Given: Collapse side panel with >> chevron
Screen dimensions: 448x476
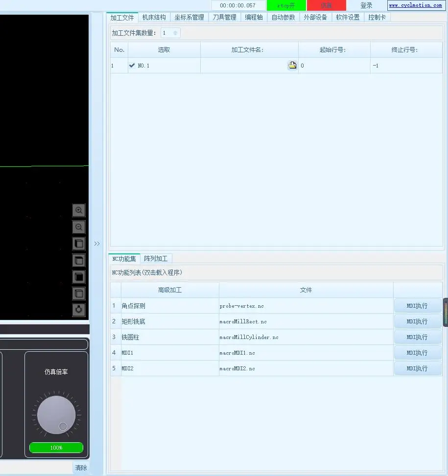Looking at the screenshot, I should (97, 244).
